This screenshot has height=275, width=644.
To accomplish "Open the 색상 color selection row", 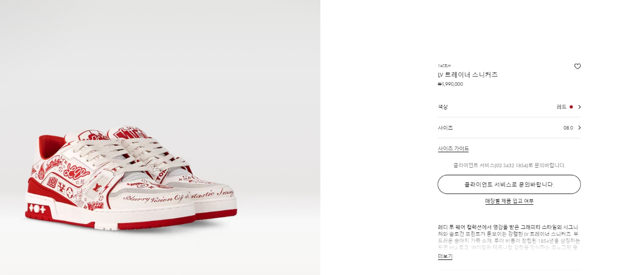I will (x=509, y=107).
